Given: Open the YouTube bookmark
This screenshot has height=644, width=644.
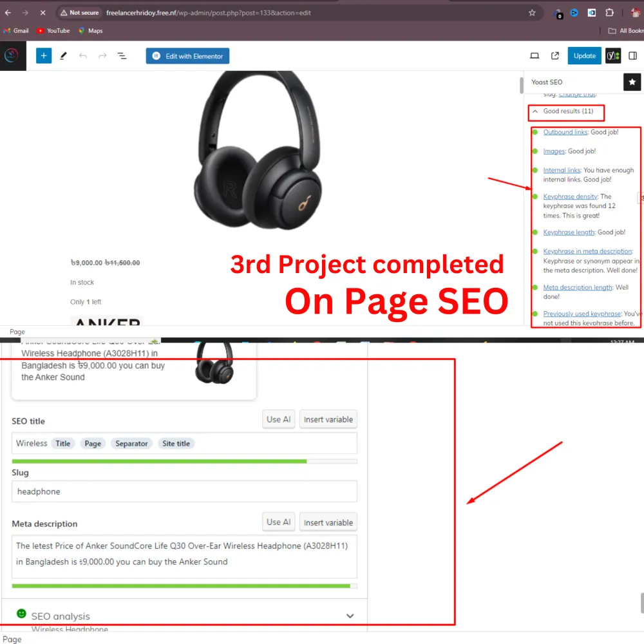Looking at the screenshot, I should 53,31.
